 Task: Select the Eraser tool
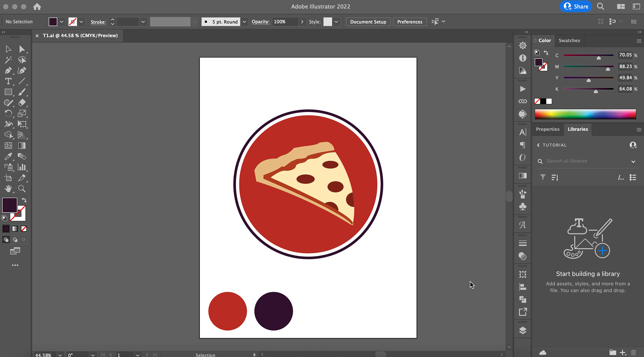tap(22, 103)
